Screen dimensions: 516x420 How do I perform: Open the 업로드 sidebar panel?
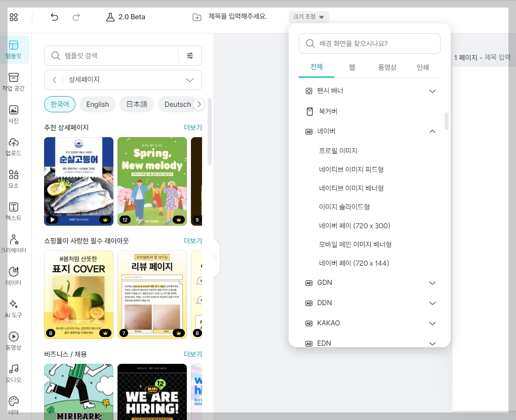14,147
